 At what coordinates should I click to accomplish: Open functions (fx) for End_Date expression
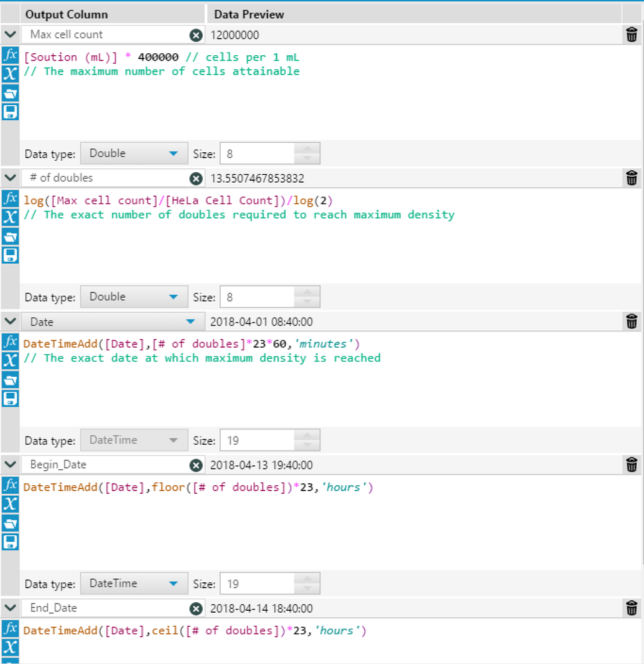pyautogui.click(x=10, y=628)
